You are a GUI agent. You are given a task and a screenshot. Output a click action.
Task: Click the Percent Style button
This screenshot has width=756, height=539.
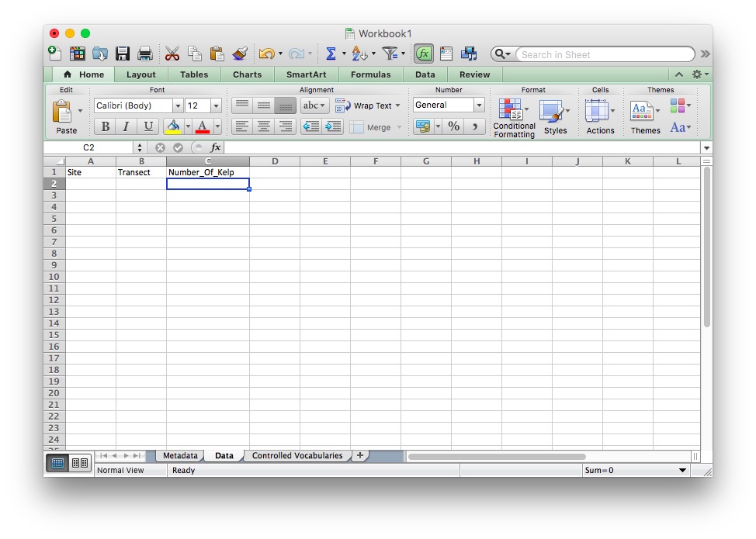pos(454,126)
